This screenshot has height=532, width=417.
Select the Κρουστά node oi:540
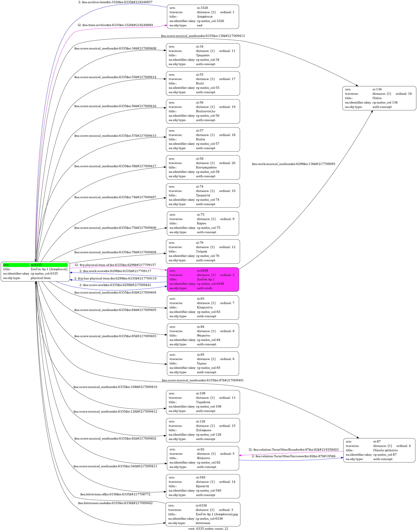pyautogui.click(x=203, y=486)
